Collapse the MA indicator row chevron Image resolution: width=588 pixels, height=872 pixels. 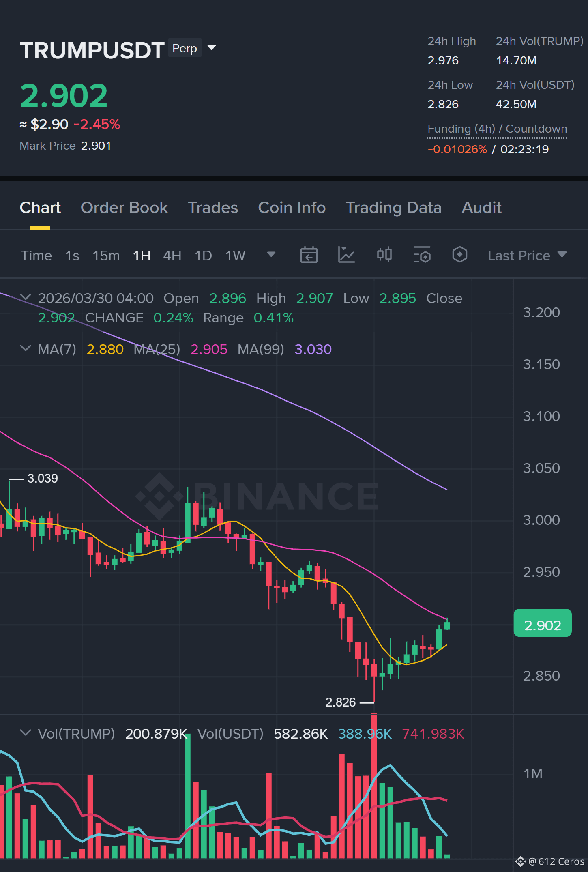tap(25, 348)
